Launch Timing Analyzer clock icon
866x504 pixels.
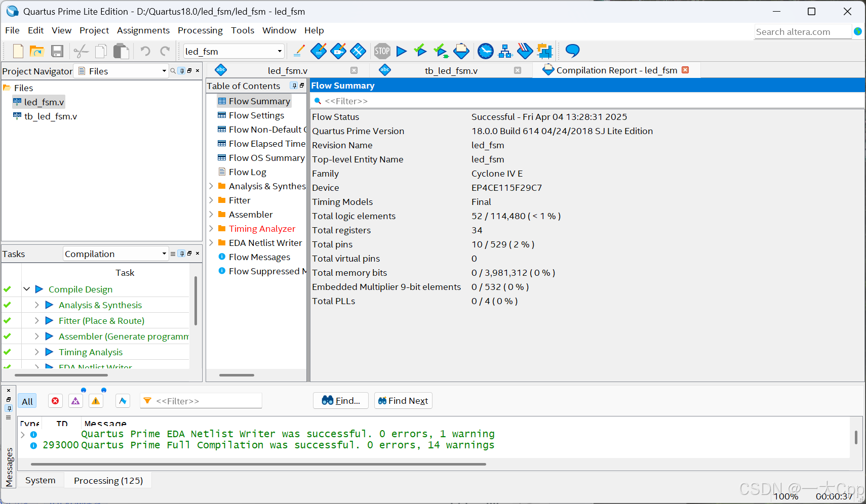[486, 51]
